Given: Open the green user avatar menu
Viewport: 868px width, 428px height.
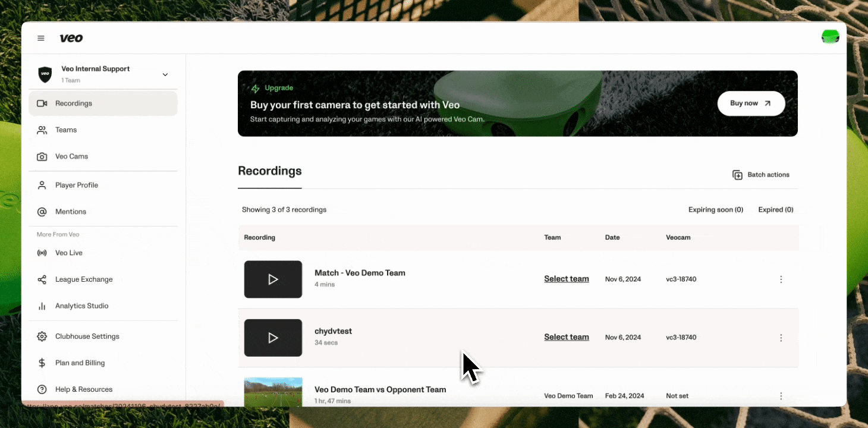Looking at the screenshot, I should [x=831, y=37].
